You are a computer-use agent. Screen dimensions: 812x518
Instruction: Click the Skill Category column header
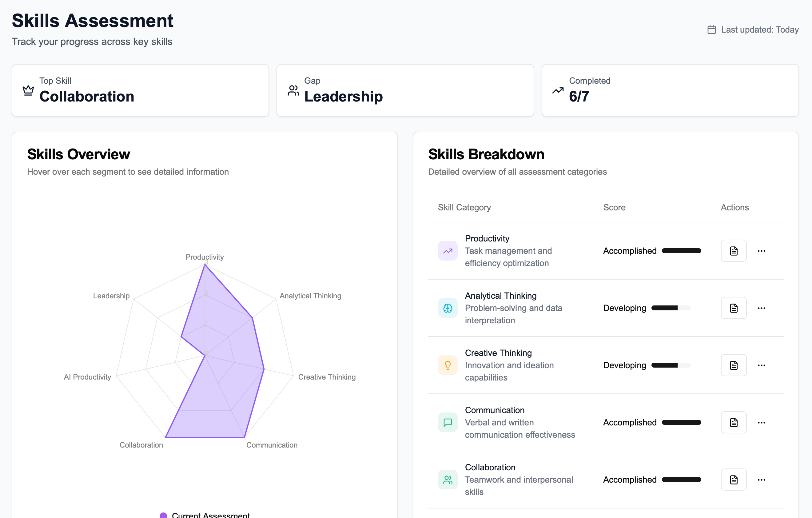464,207
